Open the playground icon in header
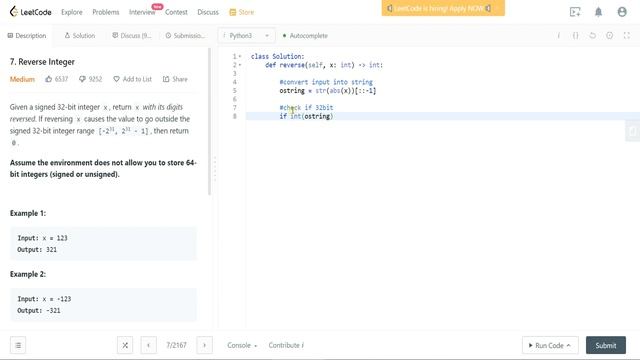 tap(575, 12)
